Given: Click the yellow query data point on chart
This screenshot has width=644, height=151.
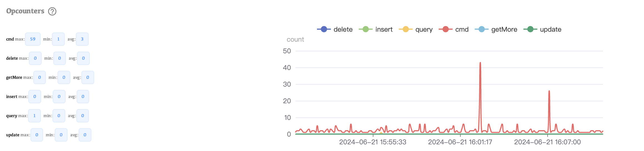Looking at the screenshot, I should point(381,134).
